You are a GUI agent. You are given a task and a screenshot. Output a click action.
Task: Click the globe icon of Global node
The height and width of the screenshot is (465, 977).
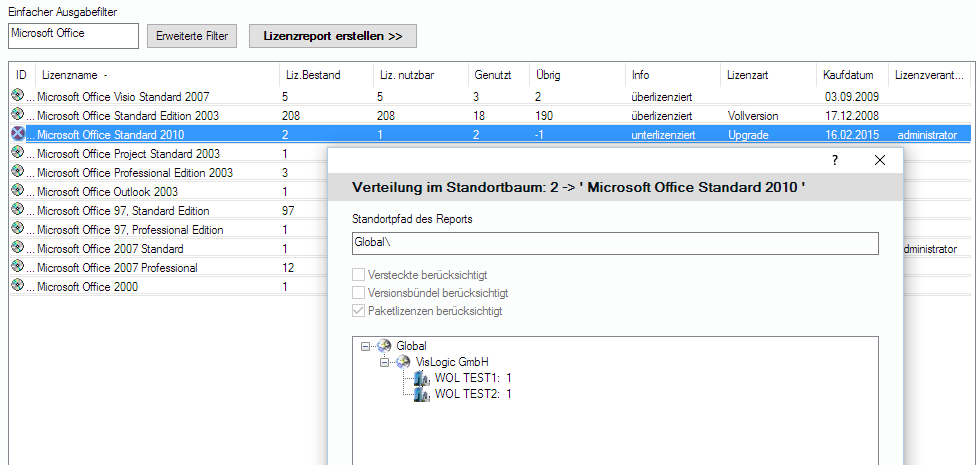(384, 346)
